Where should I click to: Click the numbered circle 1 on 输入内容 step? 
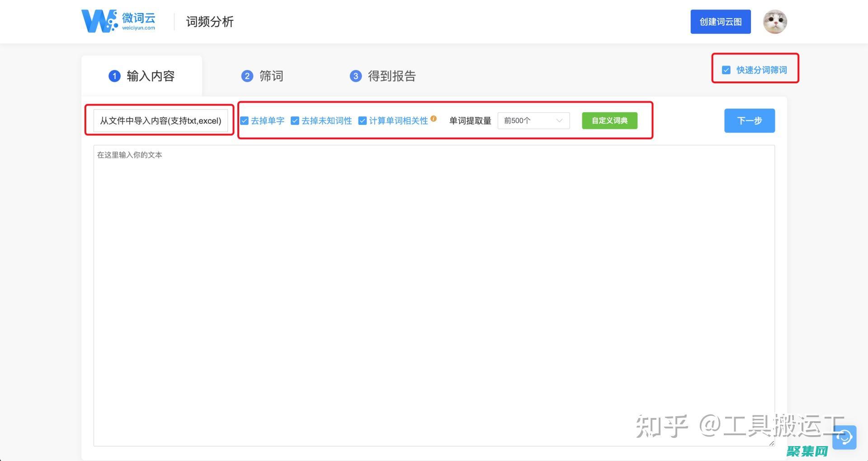point(114,76)
